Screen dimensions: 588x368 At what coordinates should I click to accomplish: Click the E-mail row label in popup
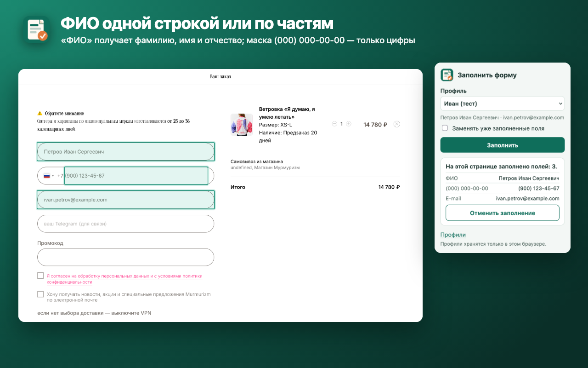pyautogui.click(x=453, y=198)
